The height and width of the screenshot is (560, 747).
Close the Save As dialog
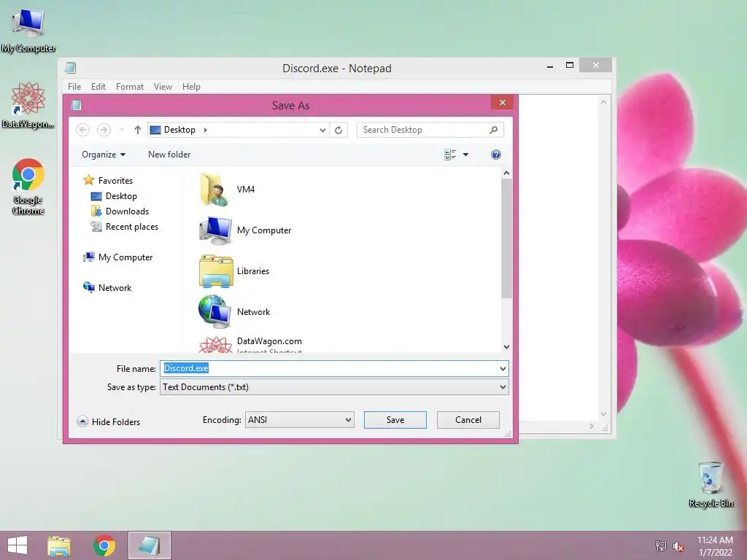(502, 103)
